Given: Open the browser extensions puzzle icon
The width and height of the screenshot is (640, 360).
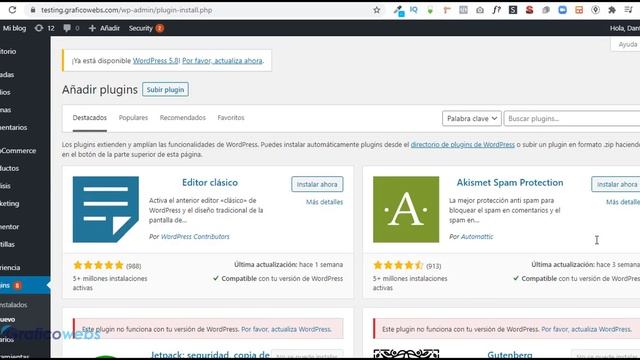Looking at the screenshot, I should [x=611, y=10].
